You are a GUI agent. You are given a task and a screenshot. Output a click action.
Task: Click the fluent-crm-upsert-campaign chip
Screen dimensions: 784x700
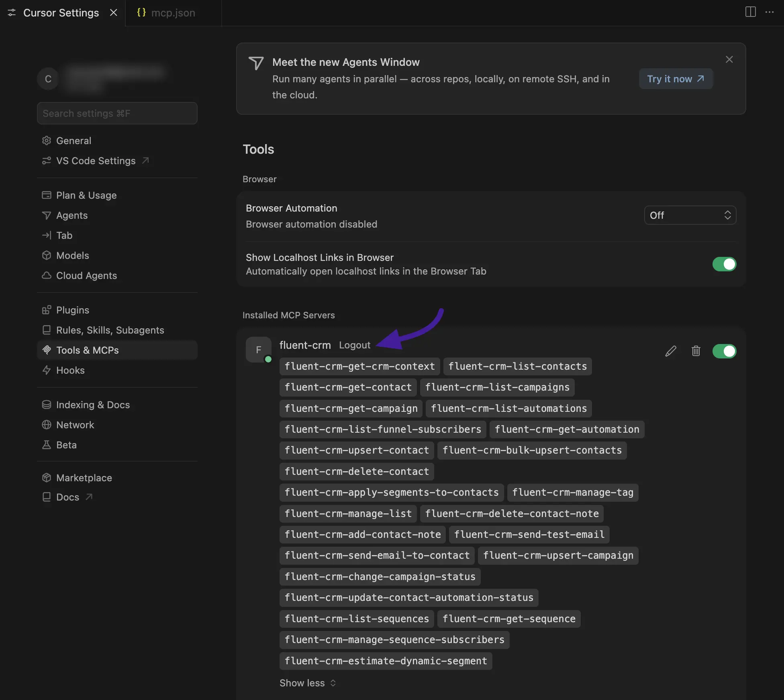pos(558,555)
